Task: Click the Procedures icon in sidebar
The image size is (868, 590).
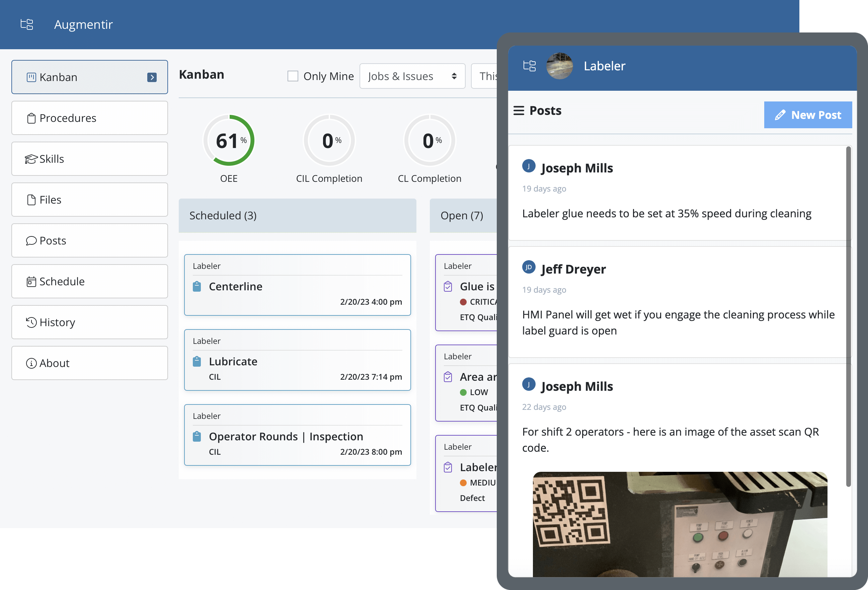Action: pos(31,117)
